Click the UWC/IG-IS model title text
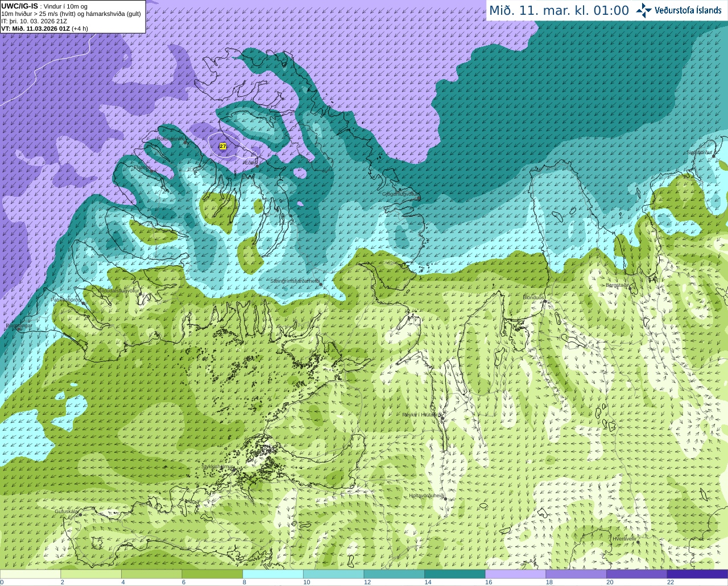 [19, 6]
